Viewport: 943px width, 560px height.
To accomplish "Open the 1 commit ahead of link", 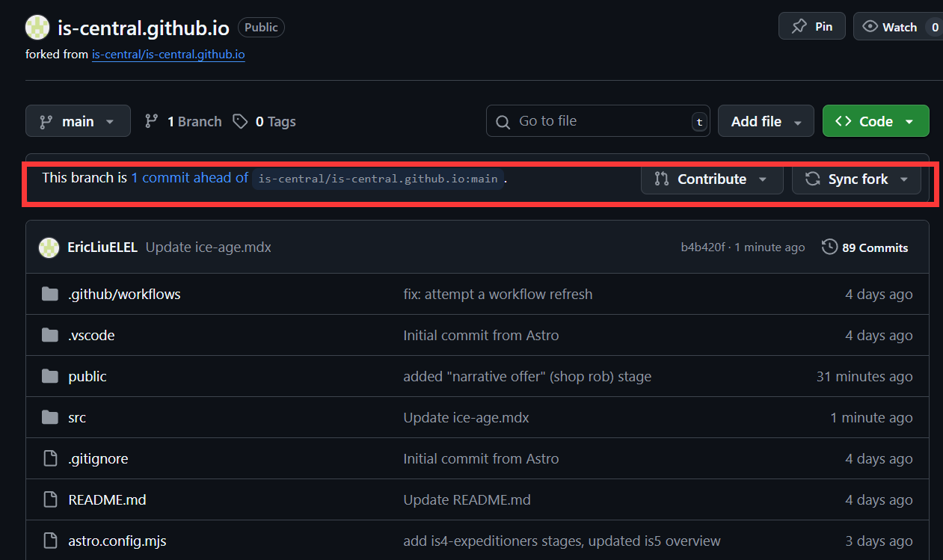I will click(190, 178).
